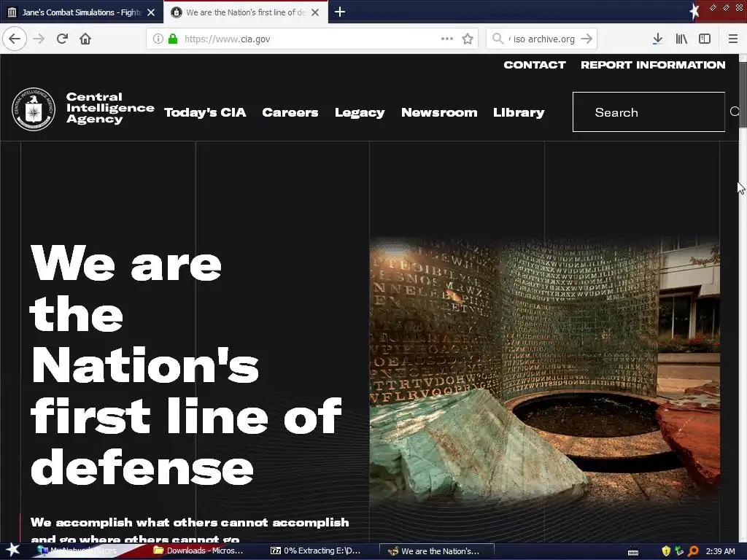The image size is (747, 560).
Task: Bookmark this page with the star icon
Action: click(468, 39)
